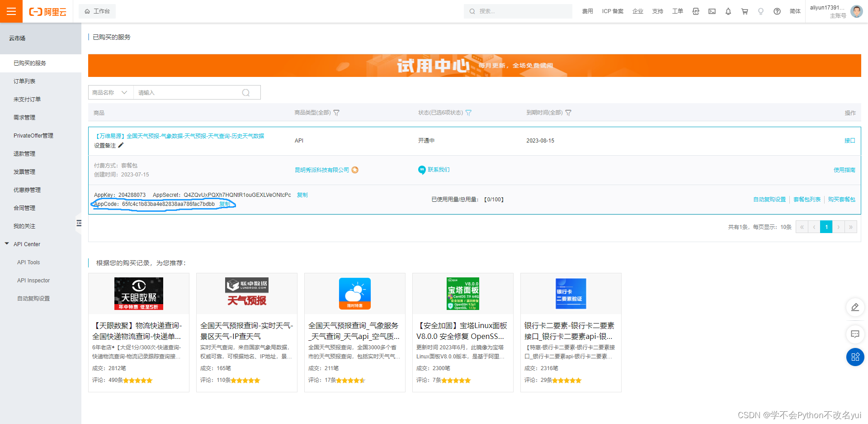Open 套餐包列表 link

(807, 200)
